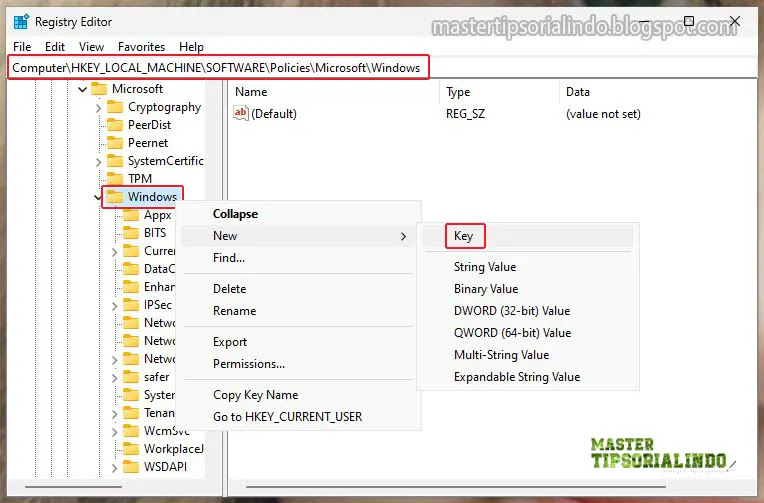The height and width of the screenshot is (503, 764).
Task: Click the SystemCertific folder icon
Action: (115, 161)
